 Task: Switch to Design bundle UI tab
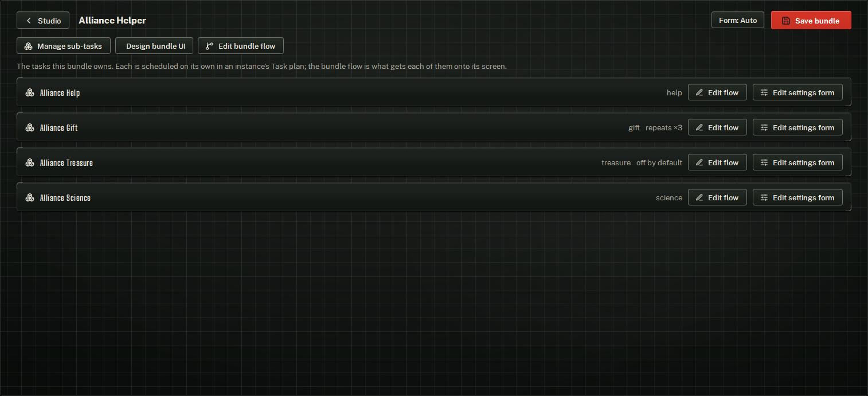(x=154, y=46)
